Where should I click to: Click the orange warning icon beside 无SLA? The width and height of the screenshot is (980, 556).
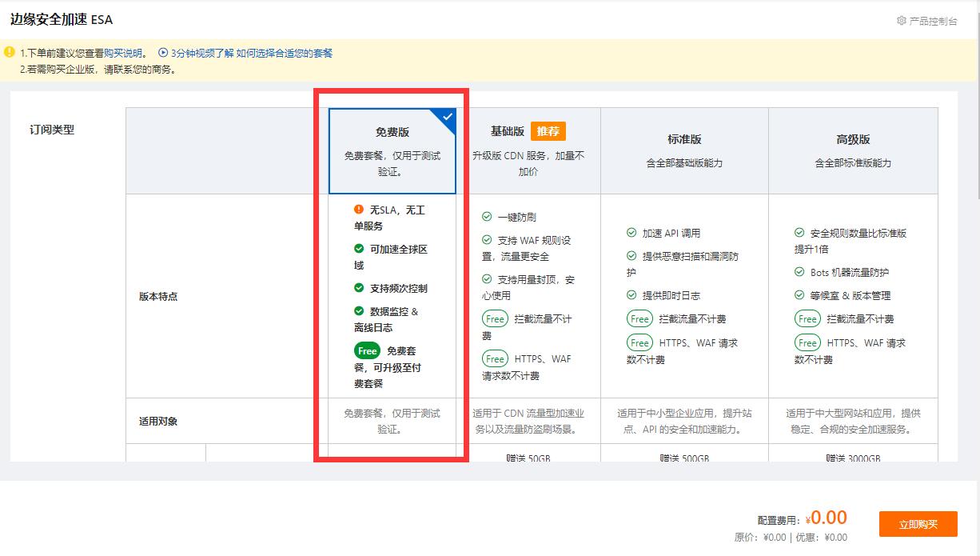click(x=361, y=210)
